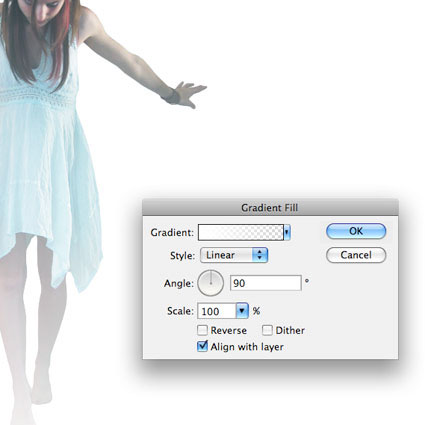Uncheck Align with layer checkbox
Viewport: 425px width, 425px height.
point(202,346)
